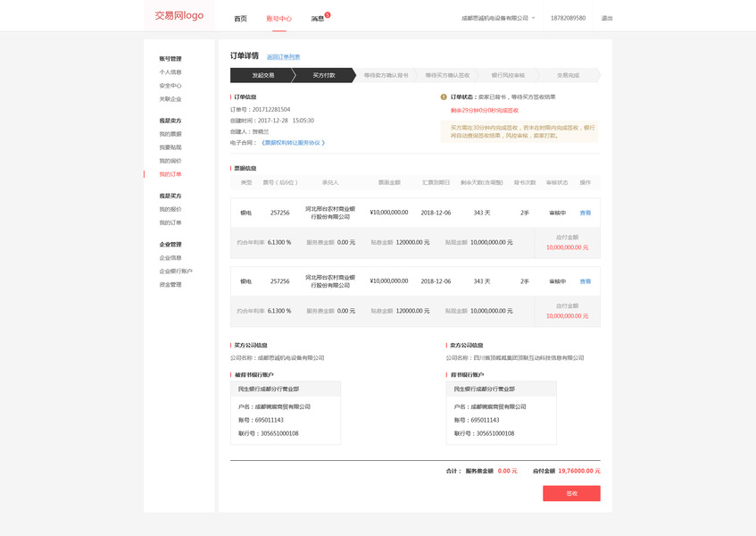This screenshot has width=756, height=536.
Task: Go to the 首页 tab
Action: pos(240,19)
